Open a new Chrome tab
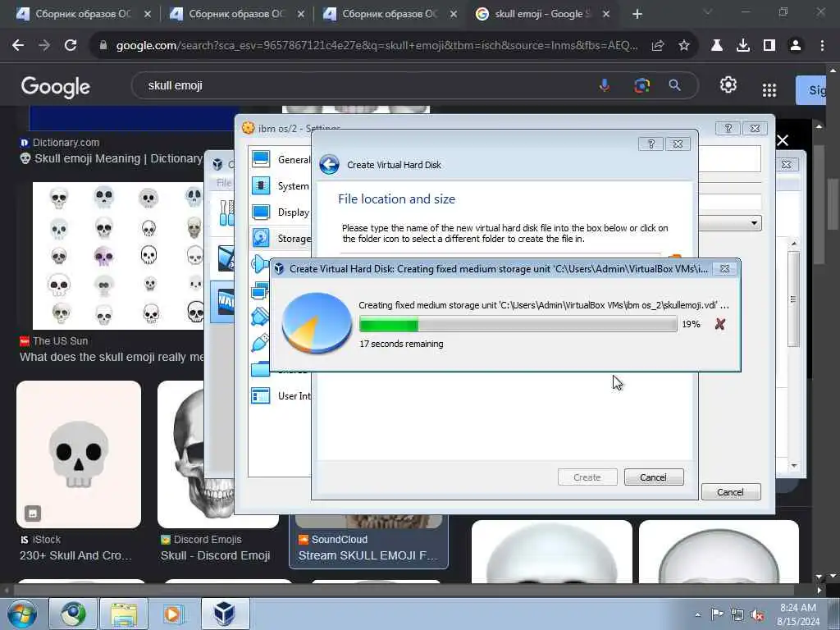The width and height of the screenshot is (840, 630). [637, 15]
